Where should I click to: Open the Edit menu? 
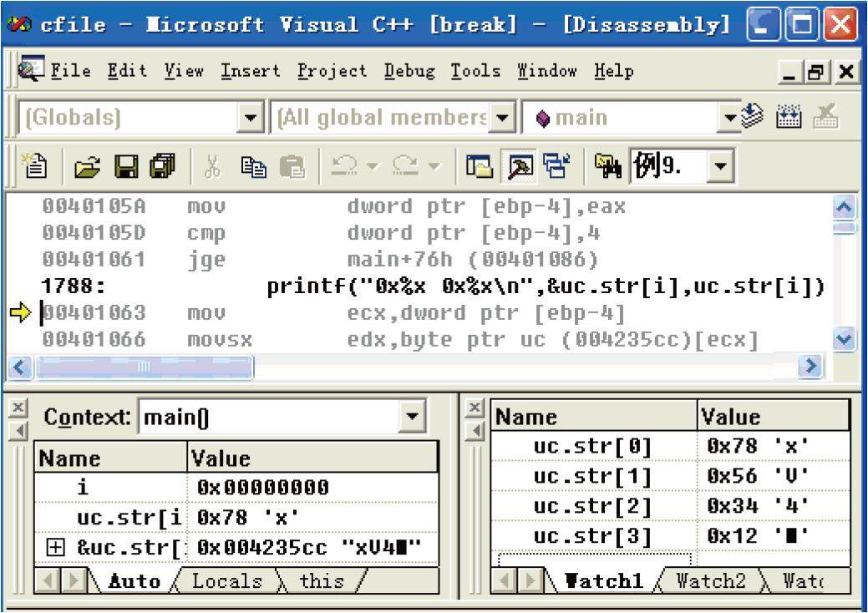click(x=127, y=71)
